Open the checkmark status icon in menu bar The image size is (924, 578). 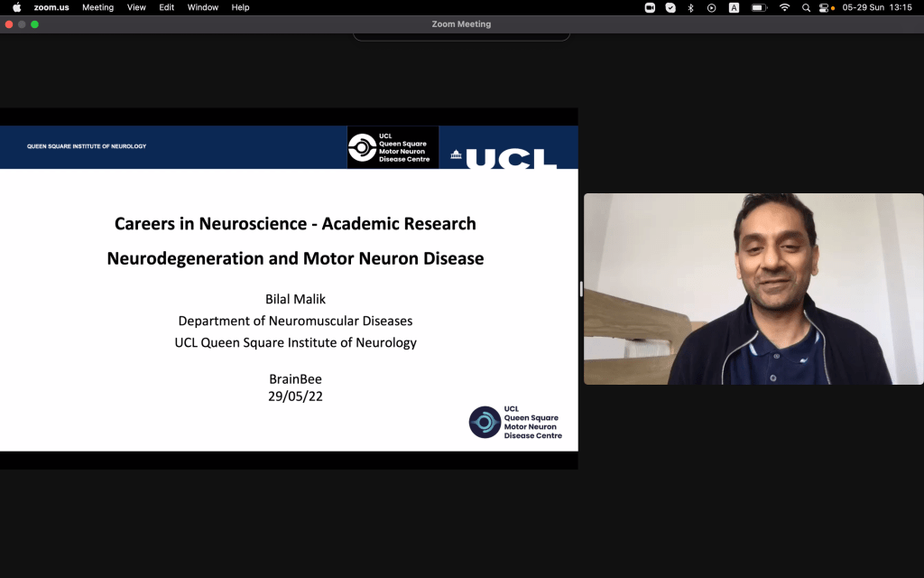(670, 7)
